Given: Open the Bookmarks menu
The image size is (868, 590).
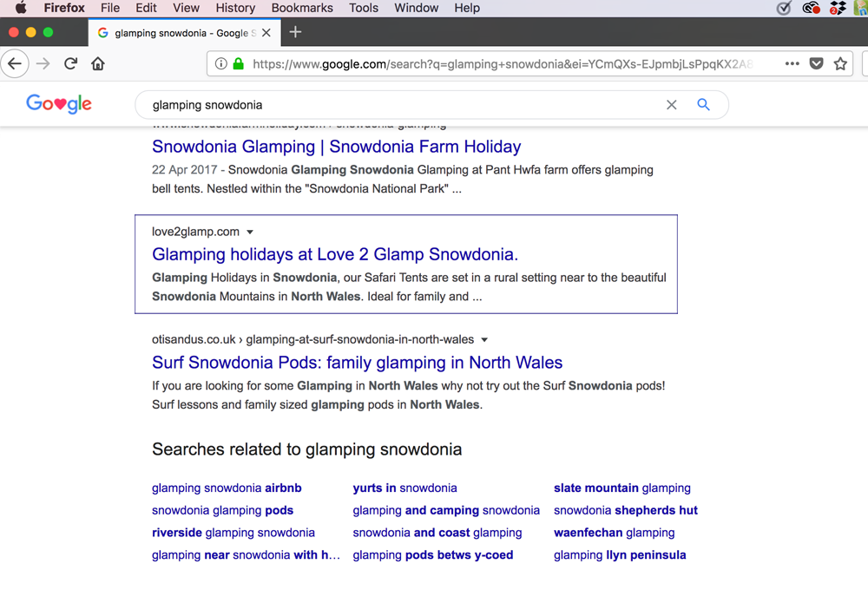Looking at the screenshot, I should 302,8.
